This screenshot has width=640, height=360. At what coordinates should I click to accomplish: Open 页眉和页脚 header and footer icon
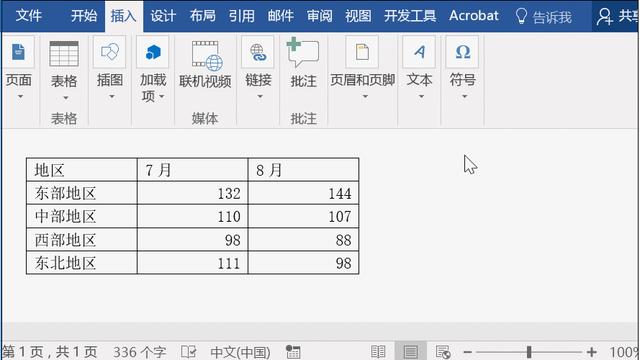point(362,52)
